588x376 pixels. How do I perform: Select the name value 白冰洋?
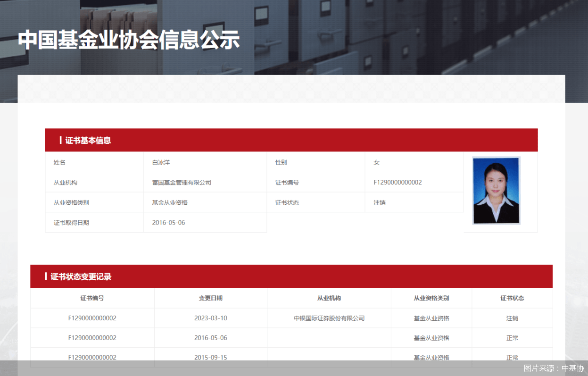coord(161,162)
